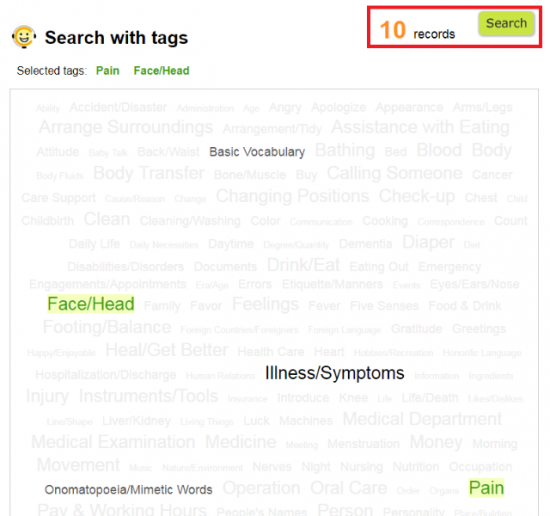Click the smiley face logo icon

pyautogui.click(x=24, y=36)
